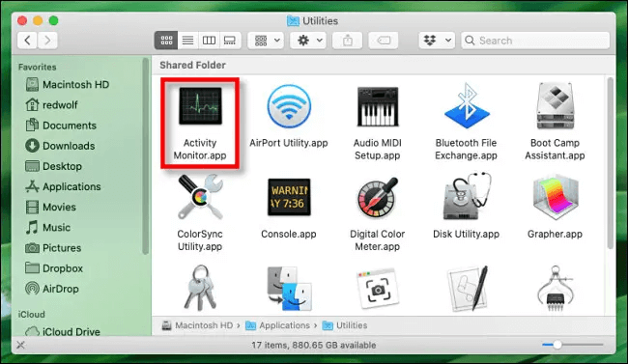Image resolution: width=628 pixels, height=364 pixels.
Task: Open Movies in the sidebar
Action: pyautogui.click(x=50, y=207)
